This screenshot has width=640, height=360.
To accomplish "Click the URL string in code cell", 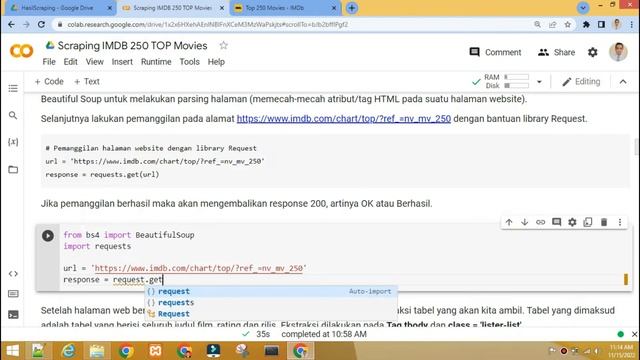I will tap(198, 268).
